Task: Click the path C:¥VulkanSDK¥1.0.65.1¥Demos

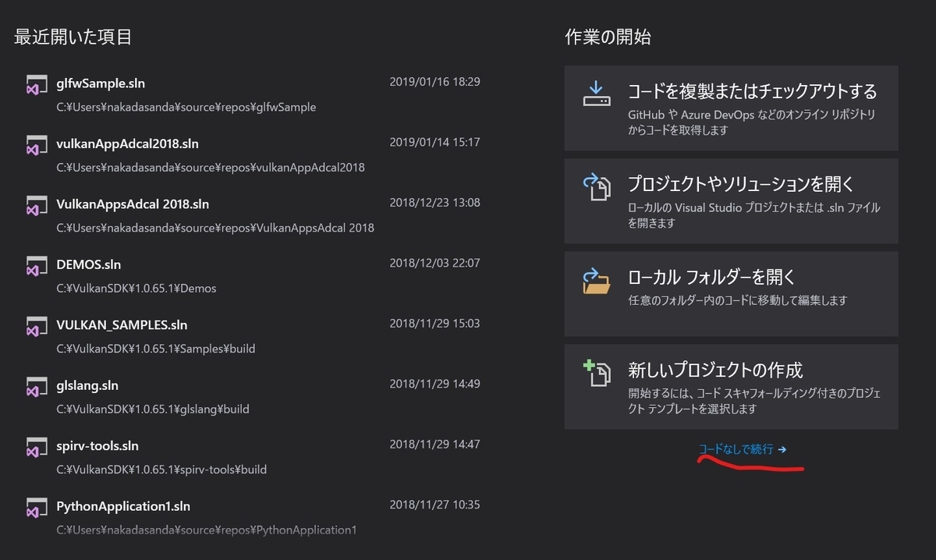Action: pyautogui.click(x=136, y=289)
